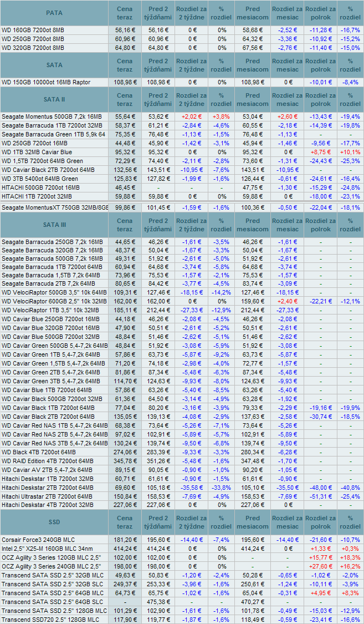This screenshot has height=624, width=364.
Task: Click the 81,86 € price of WD Caviar Green 2TB
Action: [x=125, y=373]
